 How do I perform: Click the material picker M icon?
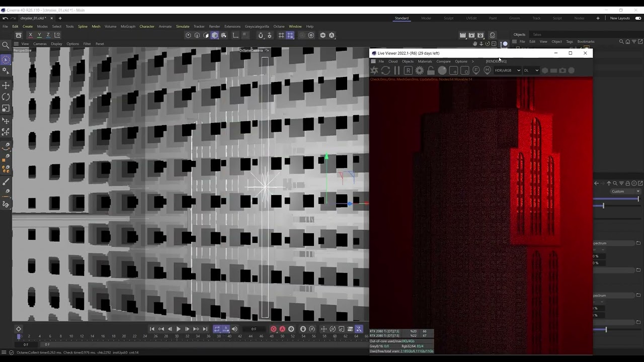point(487,70)
